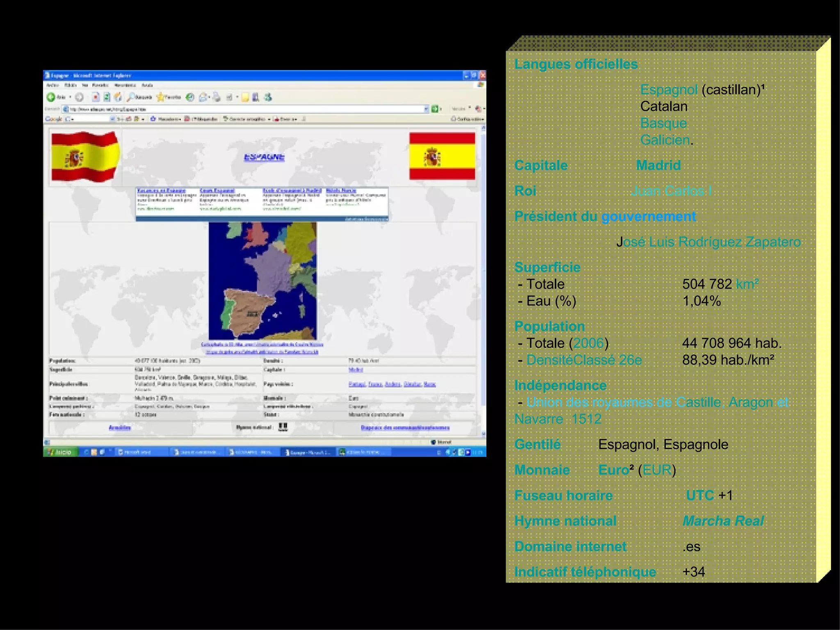Screen dimensions: 840x630
Task: Open the Ayuda menu
Action: click(x=147, y=85)
